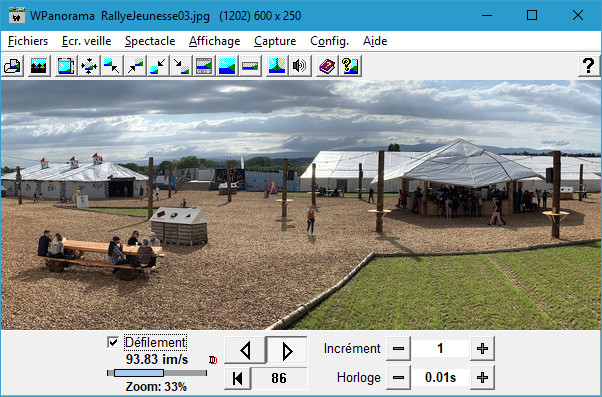This screenshot has height=397, width=602.
Task: Jump to start with rewind button
Action: (237, 378)
